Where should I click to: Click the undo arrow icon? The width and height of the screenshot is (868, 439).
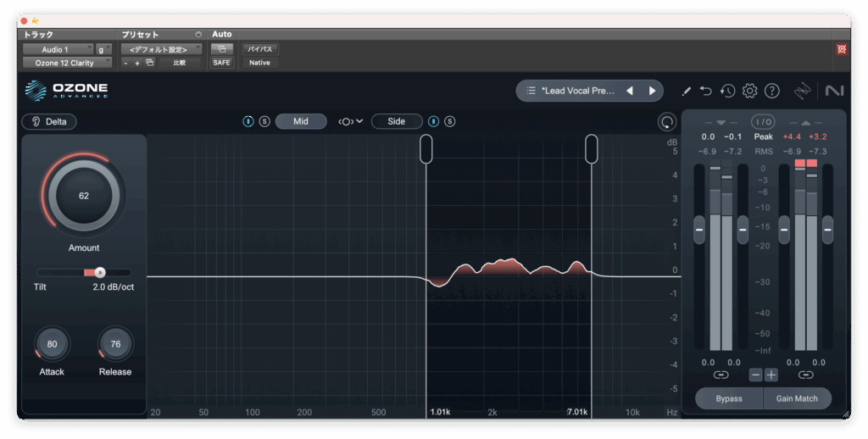pos(706,91)
